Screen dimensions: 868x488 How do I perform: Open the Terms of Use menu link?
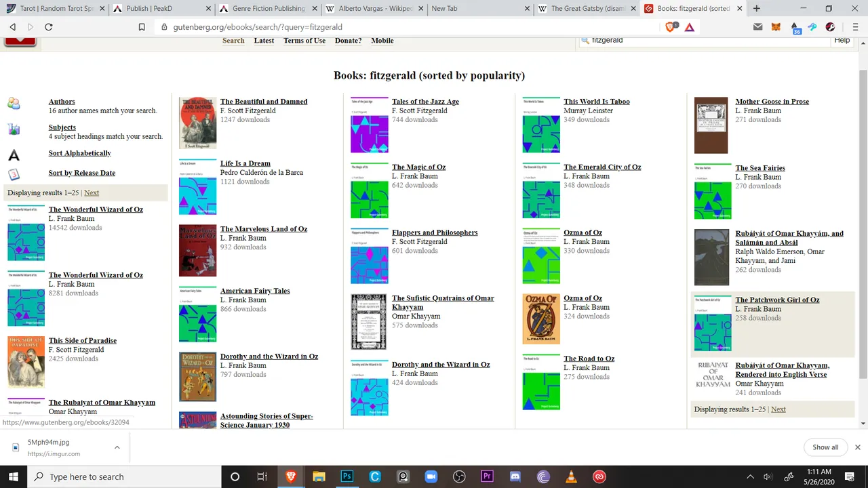coord(304,41)
